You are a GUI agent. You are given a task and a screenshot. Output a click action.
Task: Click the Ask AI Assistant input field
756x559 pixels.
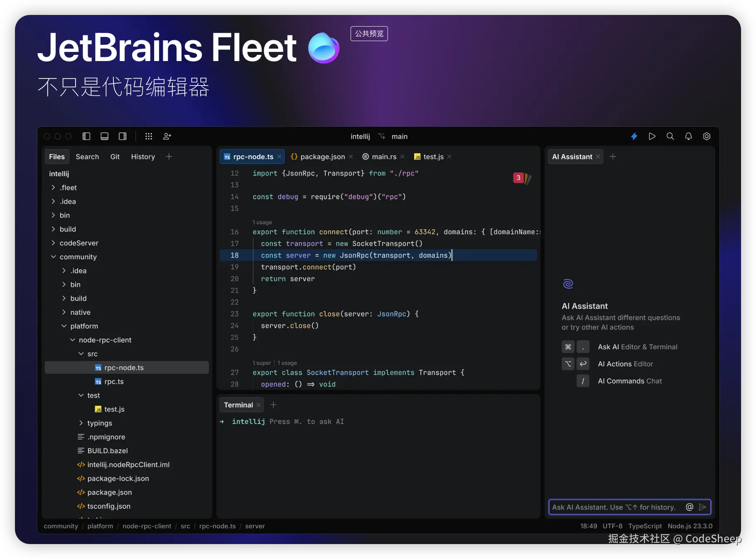[x=615, y=507]
